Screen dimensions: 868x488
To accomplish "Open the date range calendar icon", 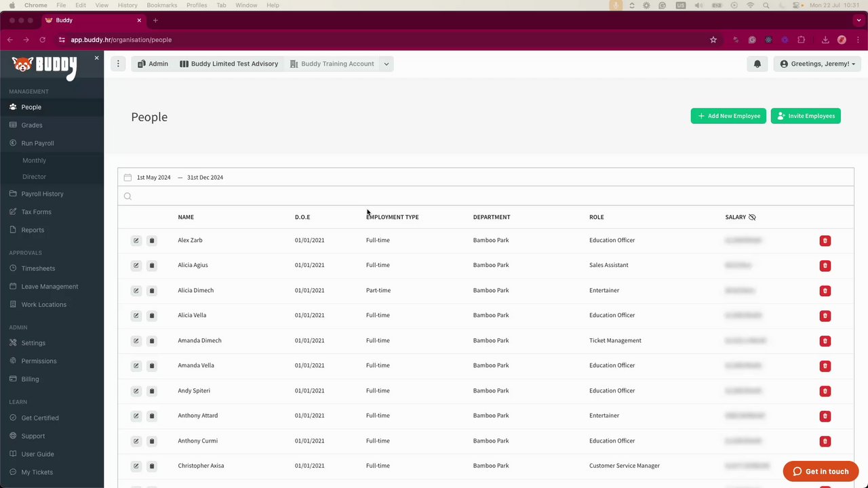I will [127, 178].
